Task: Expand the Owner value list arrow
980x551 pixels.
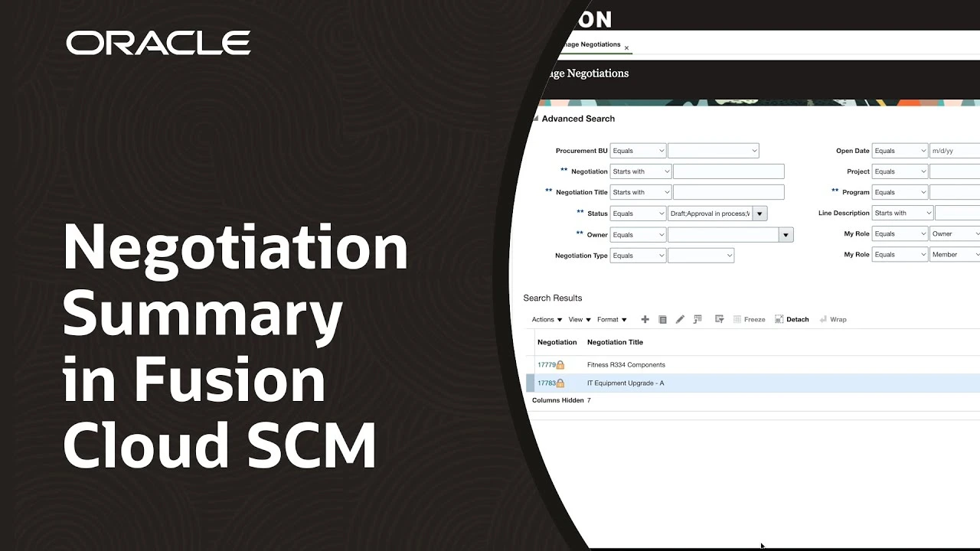Action: 786,235
